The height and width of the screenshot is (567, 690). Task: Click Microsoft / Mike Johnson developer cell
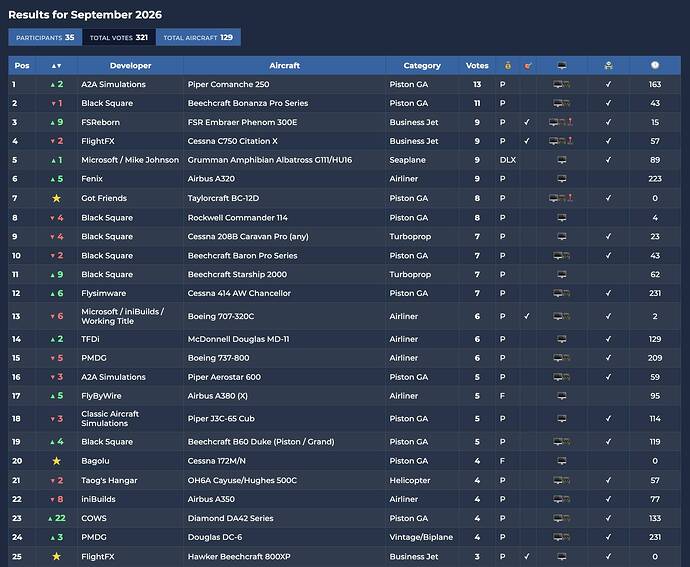[x=130, y=160]
